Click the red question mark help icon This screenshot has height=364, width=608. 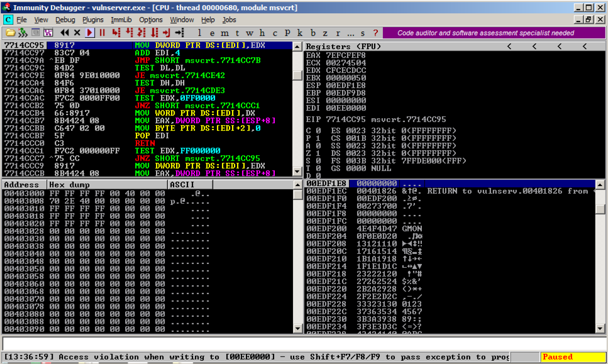375,33
